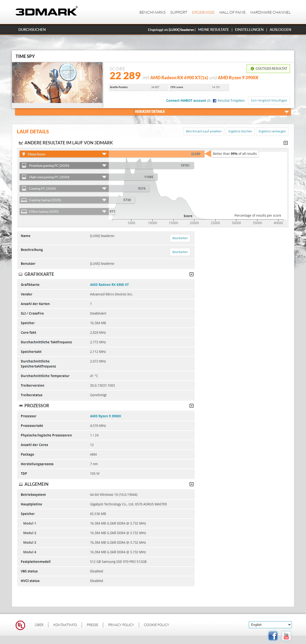Click the 3DMARK logo
This screenshot has height=644, width=306.
(46, 11)
